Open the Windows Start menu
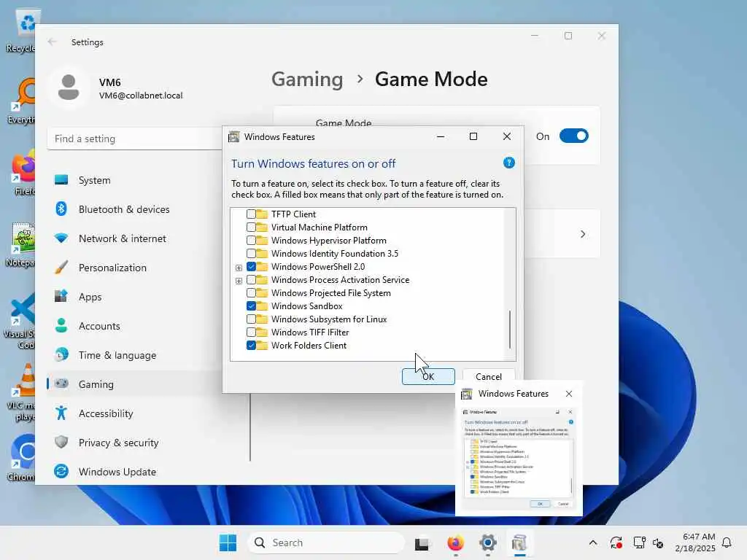 [228, 542]
